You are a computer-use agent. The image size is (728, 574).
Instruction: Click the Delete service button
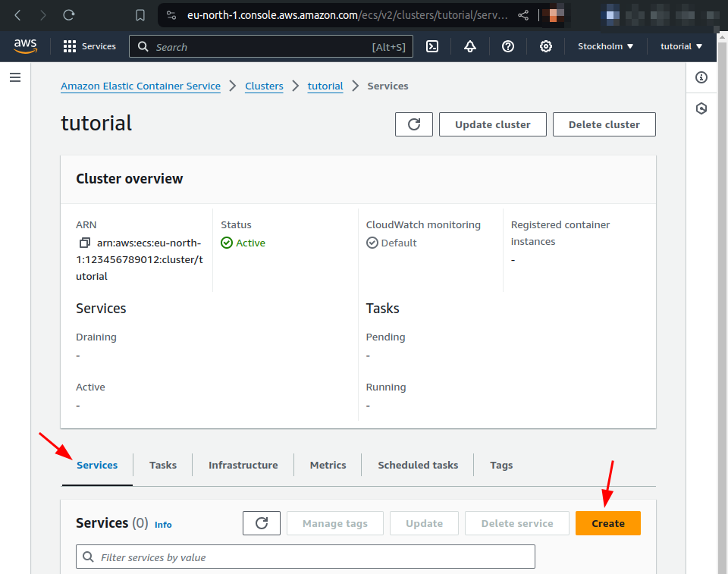click(x=517, y=523)
